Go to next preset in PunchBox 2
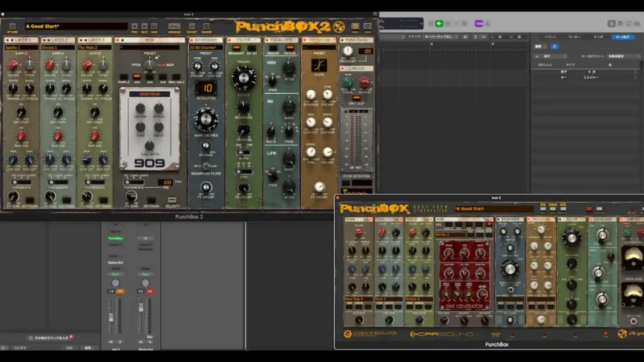The width and height of the screenshot is (644, 362). point(144,27)
